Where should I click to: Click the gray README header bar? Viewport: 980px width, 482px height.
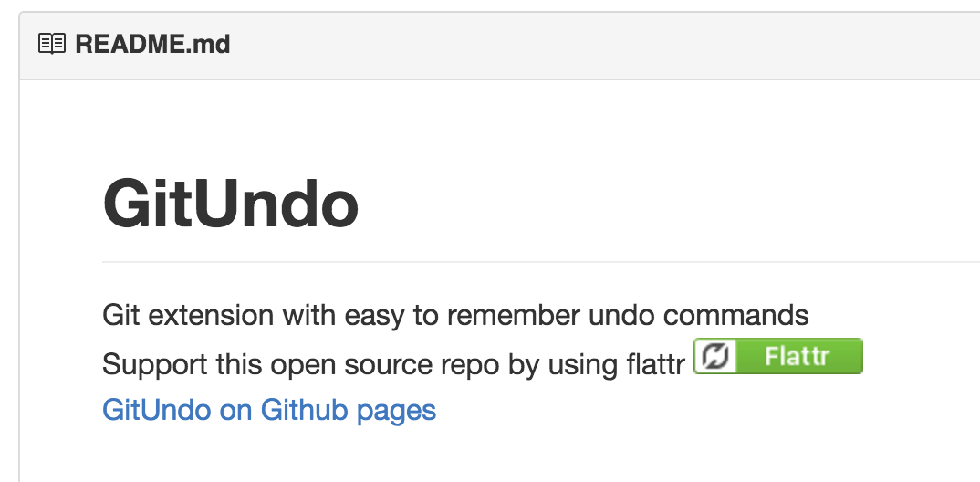[500, 45]
